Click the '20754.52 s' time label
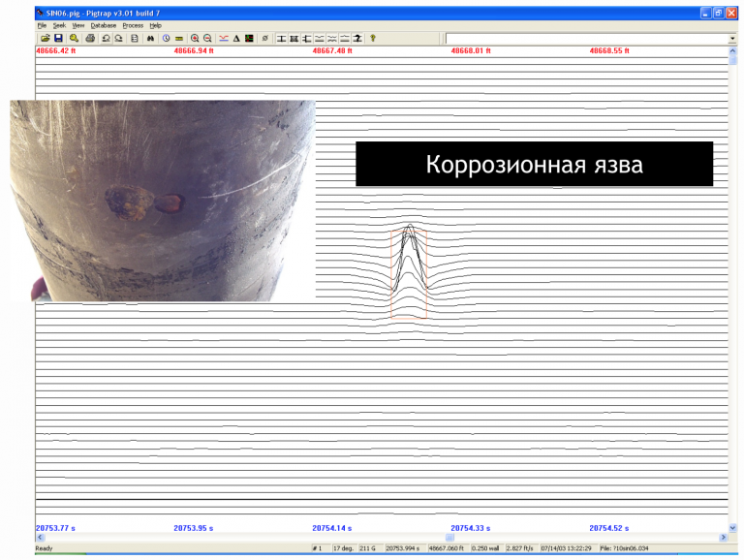Screen dimensions: 744x560 click(608, 528)
